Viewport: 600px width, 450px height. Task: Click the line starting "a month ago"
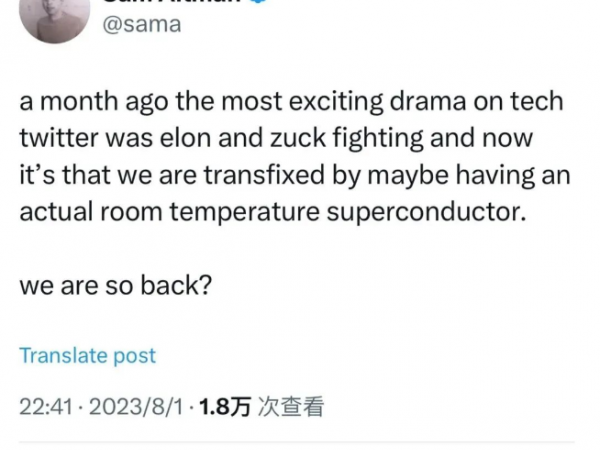(291, 103)
